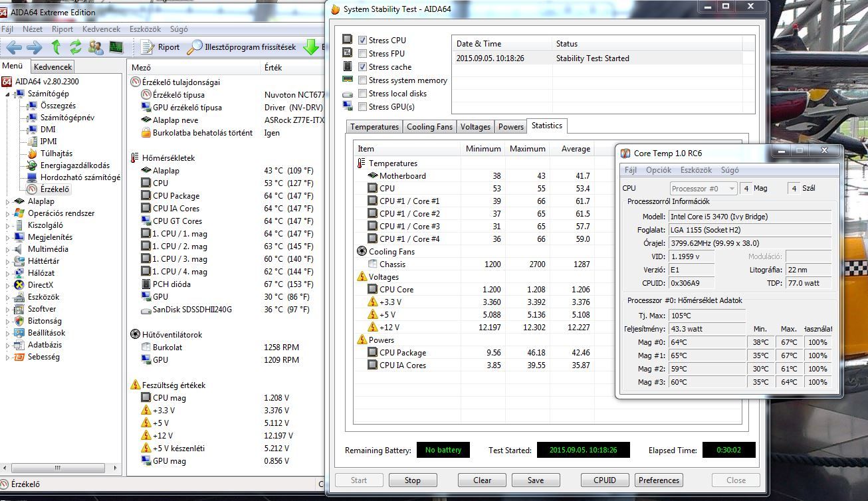
Task: Open Illesztőprogram frissítések in the toolbar
Action: [x=241, y=47]
